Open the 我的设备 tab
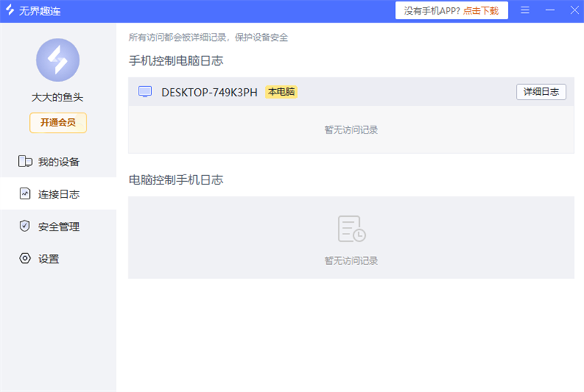This screenshot has height=392, width=584. pyautogui.click(x=58, y=161)
